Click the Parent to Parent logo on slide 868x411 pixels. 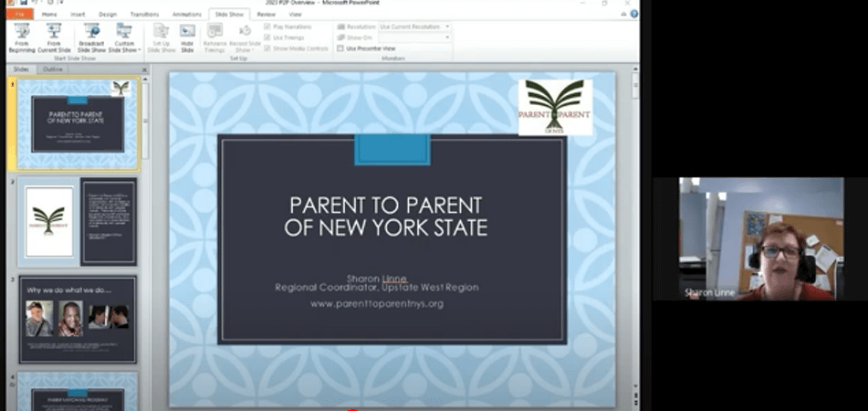click(555, 108)
